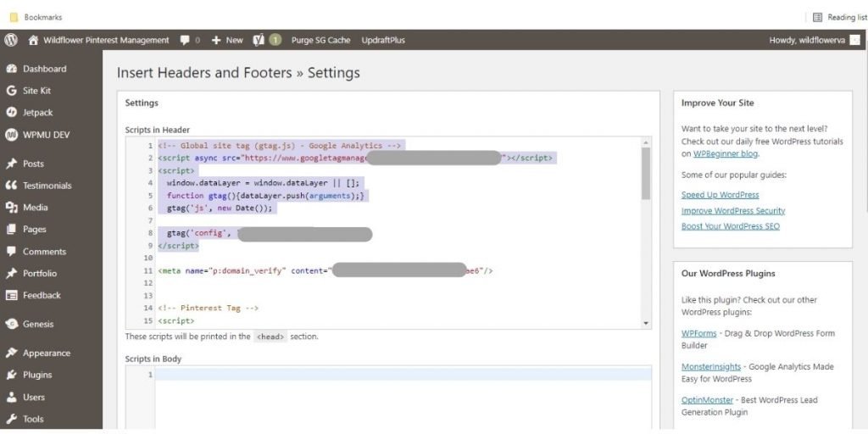
Task: Open the MonsterInsights plugin link
Action: pyautogui.click(x=709, y=366)
